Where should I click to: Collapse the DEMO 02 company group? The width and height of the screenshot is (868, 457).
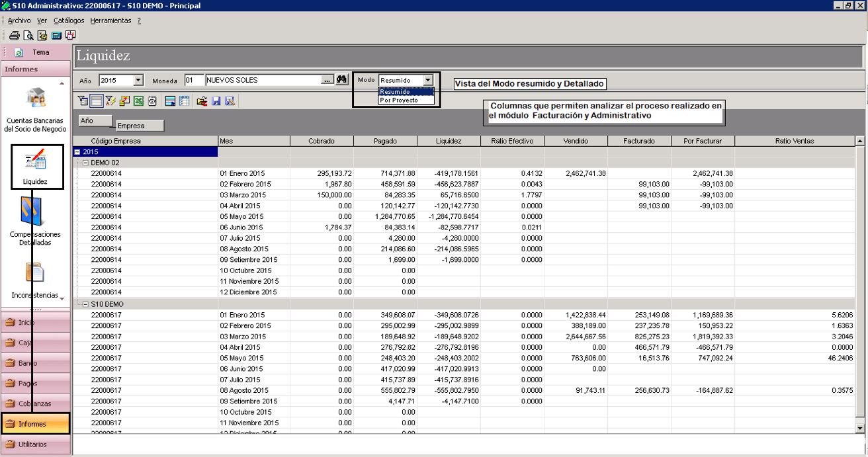(85, 163)
